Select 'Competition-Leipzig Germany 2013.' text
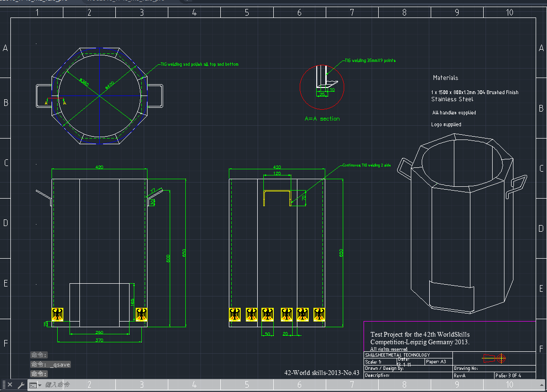The image size is (547, 392). pyautogui.click(x=420, y=342)
